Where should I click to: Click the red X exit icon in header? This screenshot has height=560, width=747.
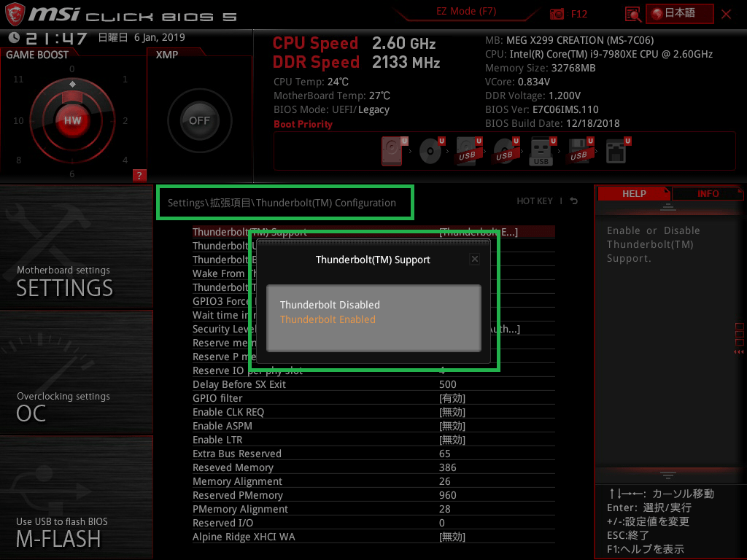[x=726, y=15]
